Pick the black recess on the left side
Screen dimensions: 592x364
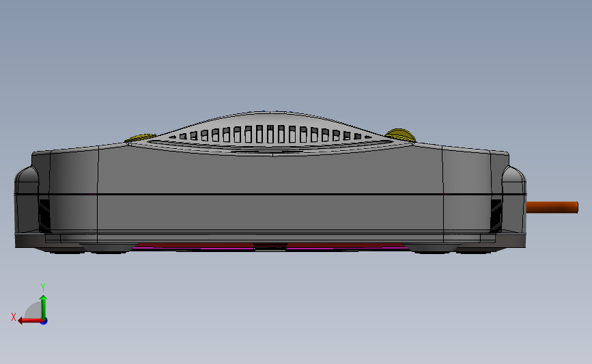click(x=44, y=216)
